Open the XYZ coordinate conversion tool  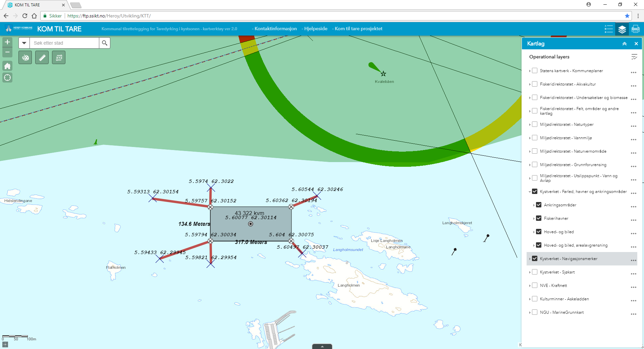coord(59,58)
